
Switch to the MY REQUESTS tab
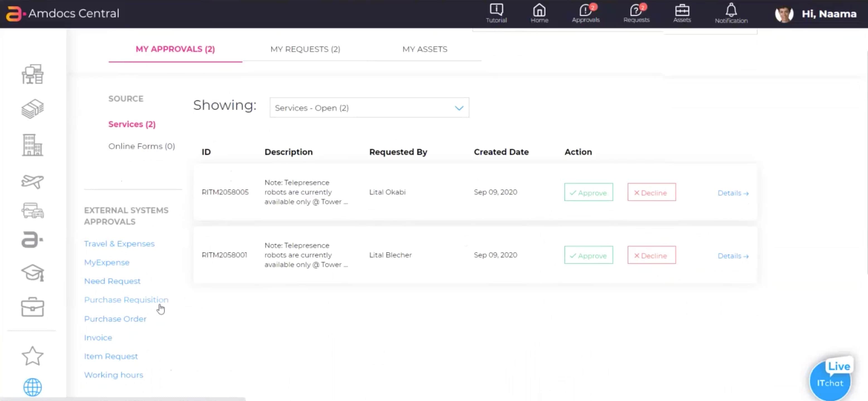[305, 49]
